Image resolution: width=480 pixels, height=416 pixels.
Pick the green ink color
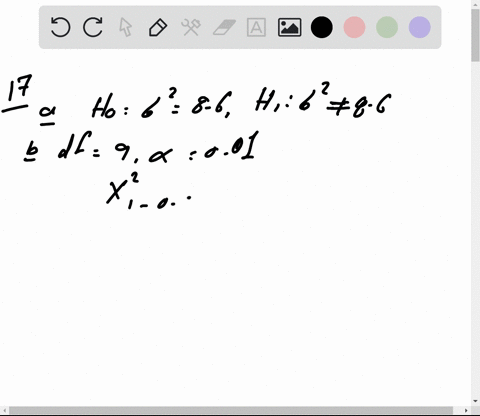point(387,27)
